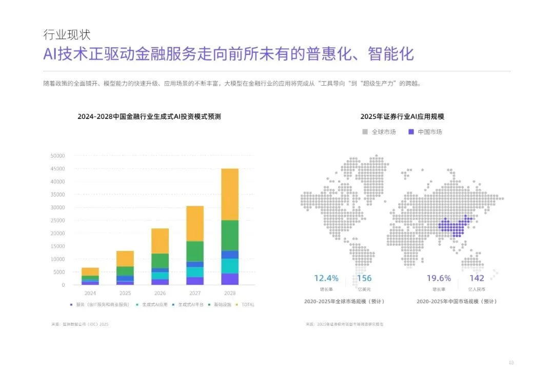This screenshot has width=554, height=392.
Task: Click the 19.6% growth rate figure
Action: click(439, 279)
